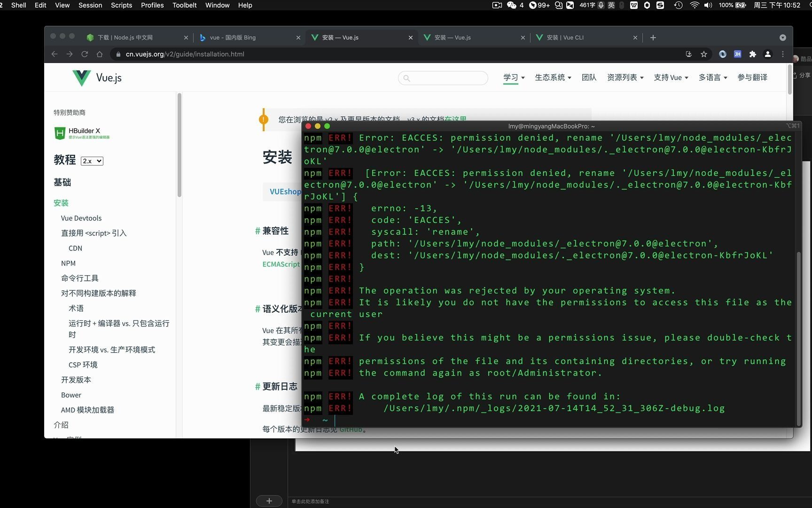Click the address bar URL

click(x=185, y=54)
